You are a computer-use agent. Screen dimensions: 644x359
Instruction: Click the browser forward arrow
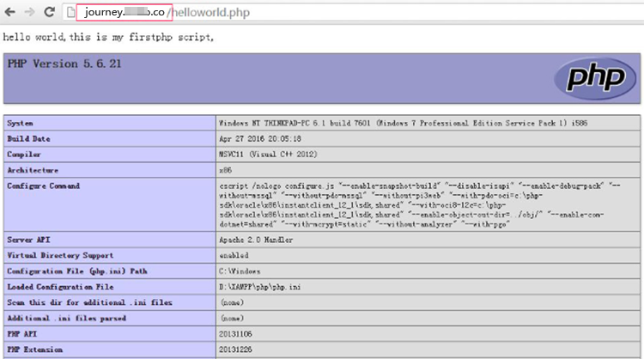tap(31, 12)
